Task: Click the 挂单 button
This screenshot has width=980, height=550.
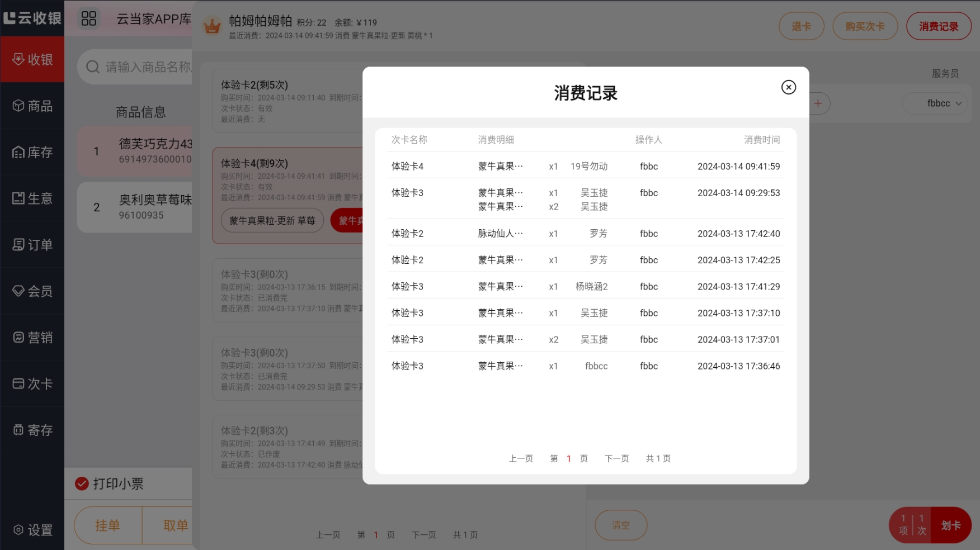Action: 108,525
